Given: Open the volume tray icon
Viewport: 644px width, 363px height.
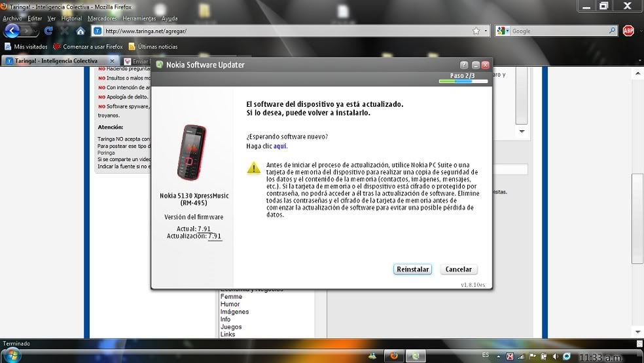Looking at the screenshot, I should tap(555, 356).
